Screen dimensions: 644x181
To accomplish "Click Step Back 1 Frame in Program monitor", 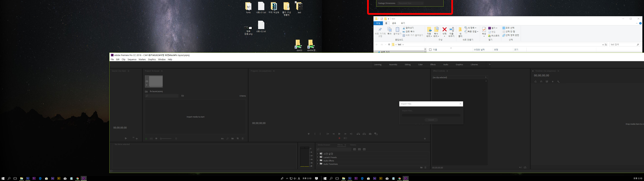I will (x=334, y=134).
